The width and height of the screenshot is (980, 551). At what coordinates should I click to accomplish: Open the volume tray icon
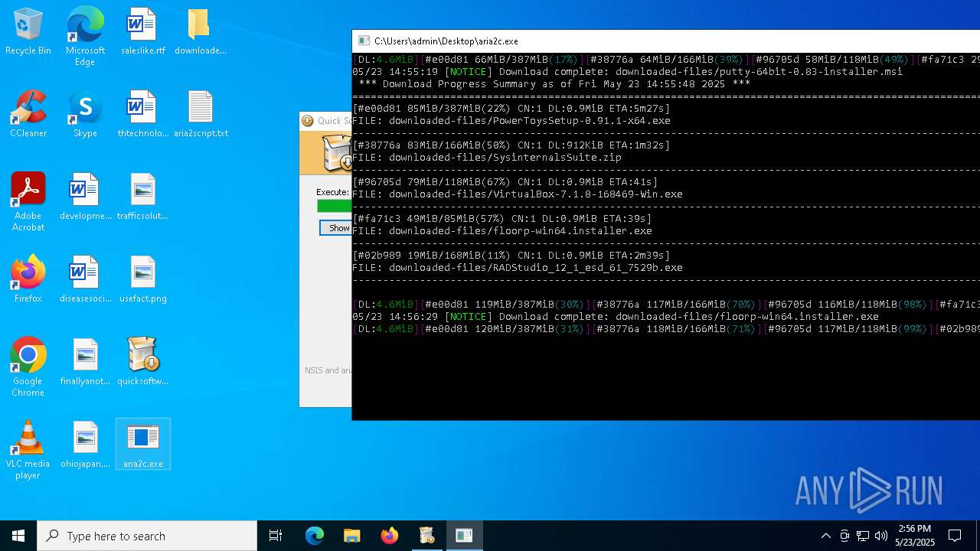pos(881,536)
